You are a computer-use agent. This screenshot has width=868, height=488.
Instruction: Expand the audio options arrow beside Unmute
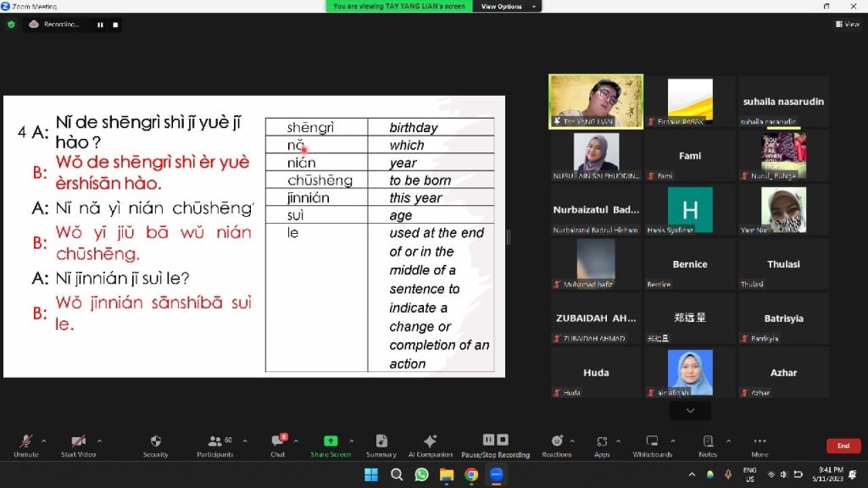(x=44, y=441)
